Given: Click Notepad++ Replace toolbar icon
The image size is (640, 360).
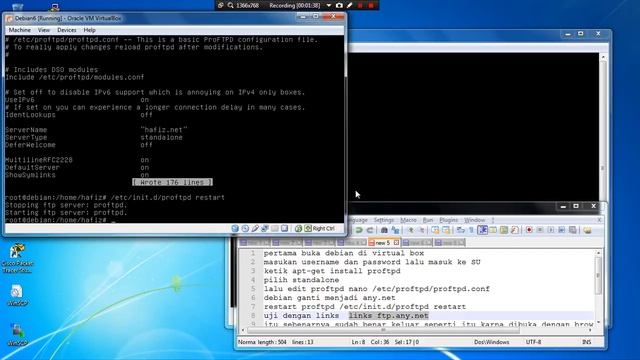Looking at the screenshot, I should [x=395, y=230].
